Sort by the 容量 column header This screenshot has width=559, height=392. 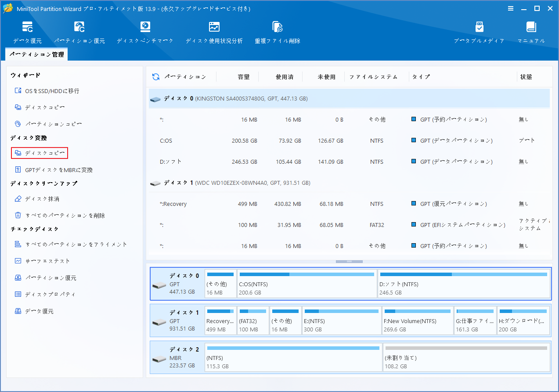click(244, 77)
